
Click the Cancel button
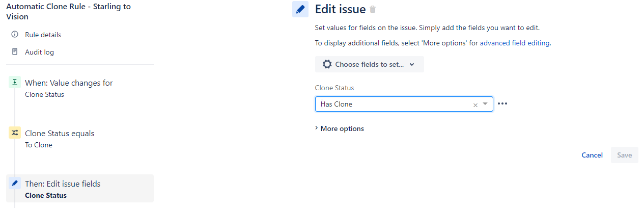[592, 155]
